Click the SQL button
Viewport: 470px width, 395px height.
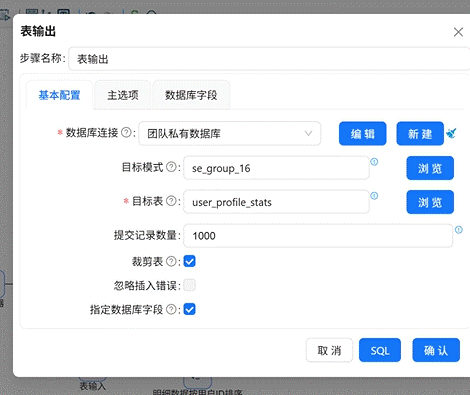click(x=380, y=350)
